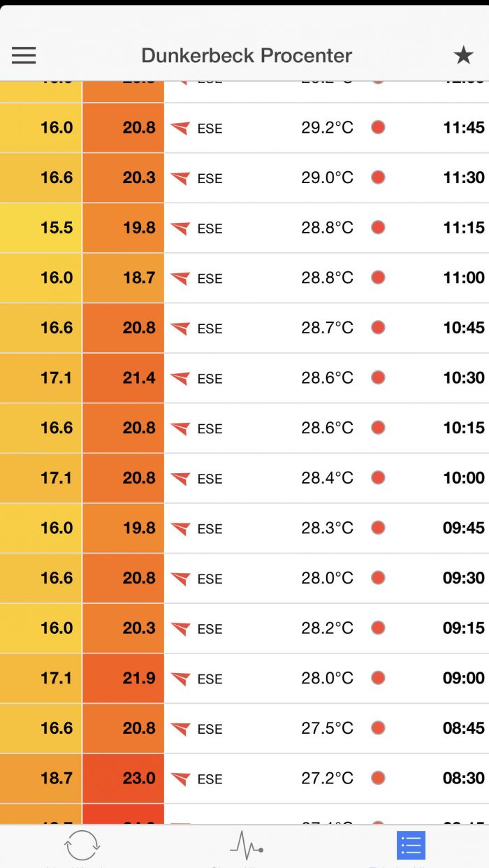Click the Dunkerbeck Procenter title
489x868 pixels.
(x=246, y=55)
